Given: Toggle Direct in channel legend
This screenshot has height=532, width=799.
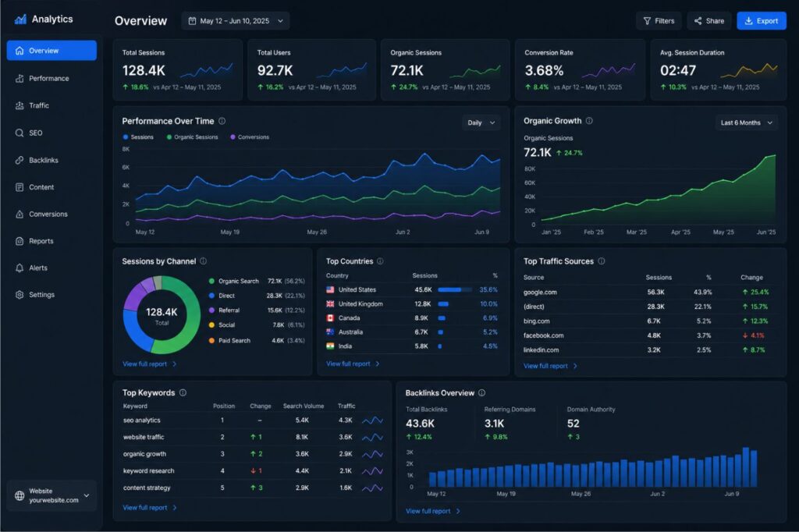Looking at the screenshot, I should (x=222, y=296).
